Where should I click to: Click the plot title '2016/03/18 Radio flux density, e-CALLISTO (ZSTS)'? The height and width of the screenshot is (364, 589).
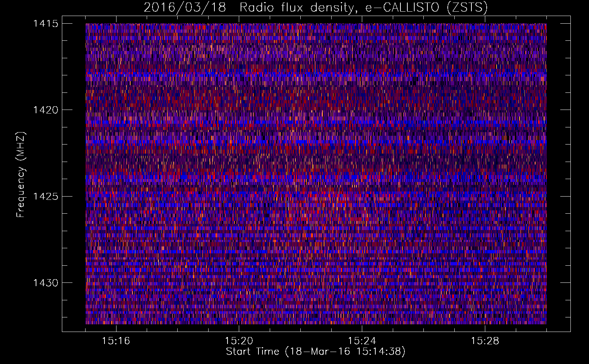pos(316,8)
